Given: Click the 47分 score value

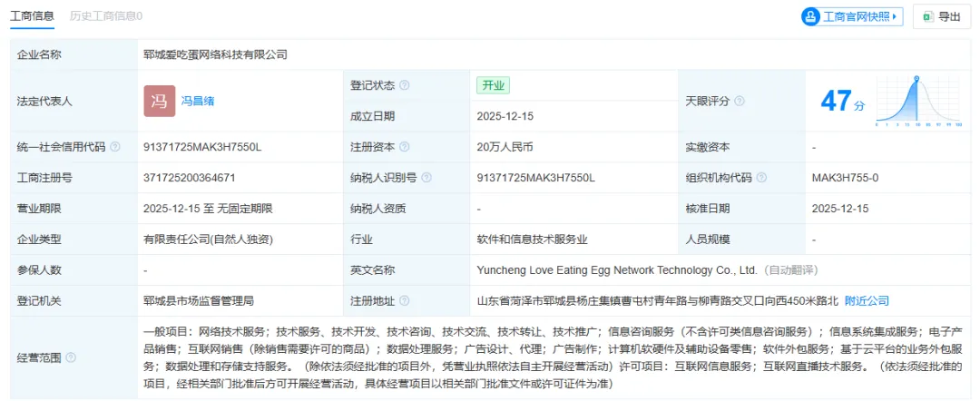Looking at the screenshot, I should click(842, 102).
